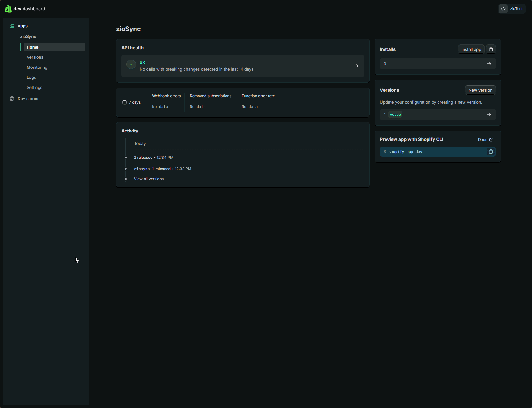Copy install link via clipboard icon
532x408 pixels.
[x=491, y=49]
